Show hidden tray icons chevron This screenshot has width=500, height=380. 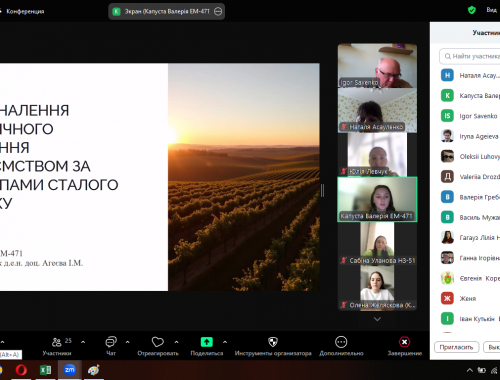pos(469,370)
